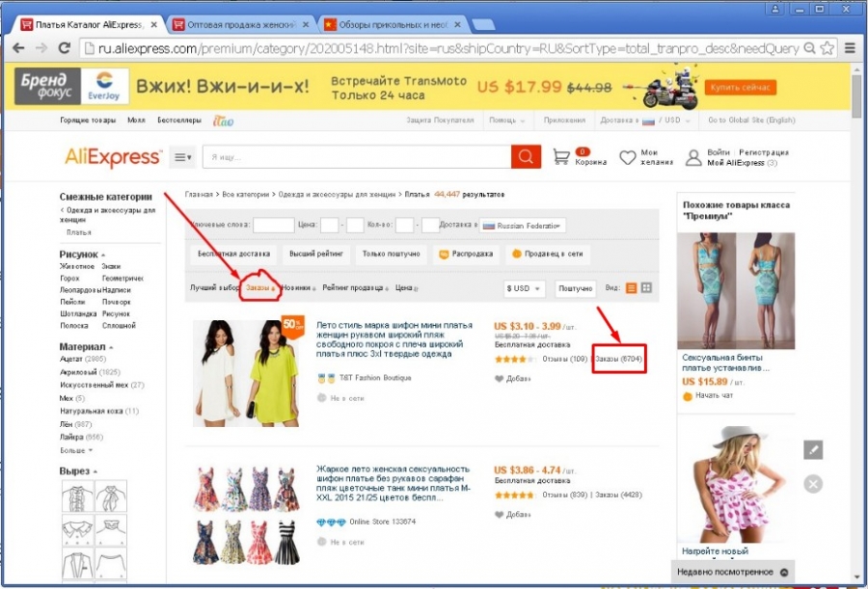Open Недавно посмотренное panel
Image resolution: width=868 pixels, height=589 pixels.
pos(731,573)
